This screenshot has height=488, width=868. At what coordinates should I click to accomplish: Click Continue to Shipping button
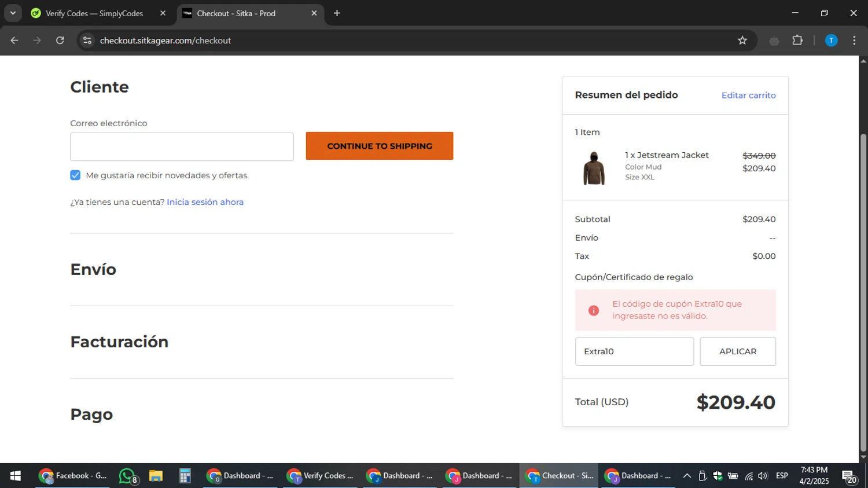tap(379, 146)
